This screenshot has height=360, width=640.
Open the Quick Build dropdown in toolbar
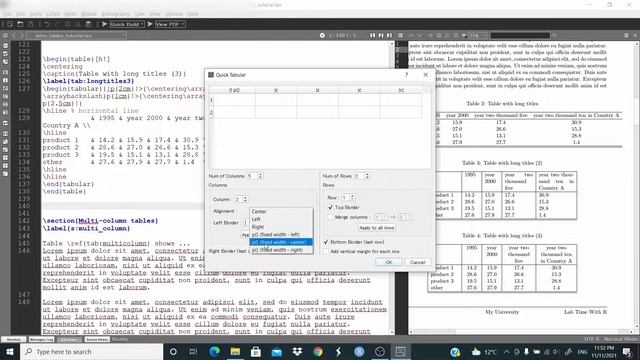click(x=127, y=24)
